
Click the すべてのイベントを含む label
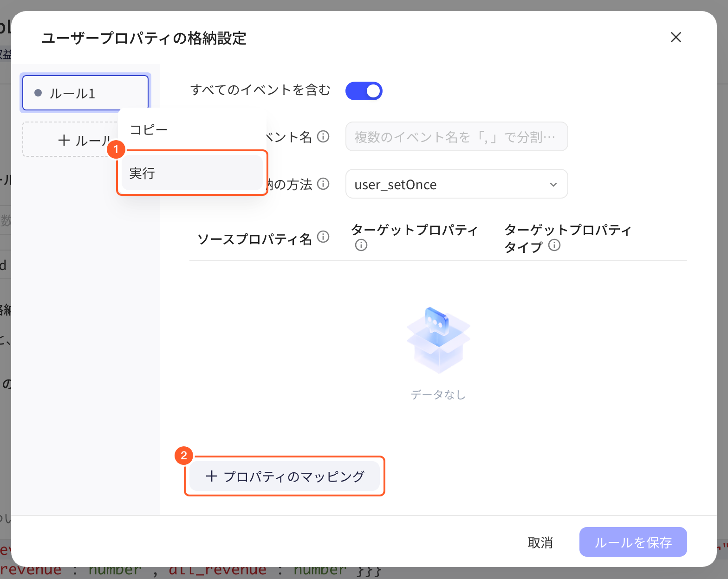260,90
